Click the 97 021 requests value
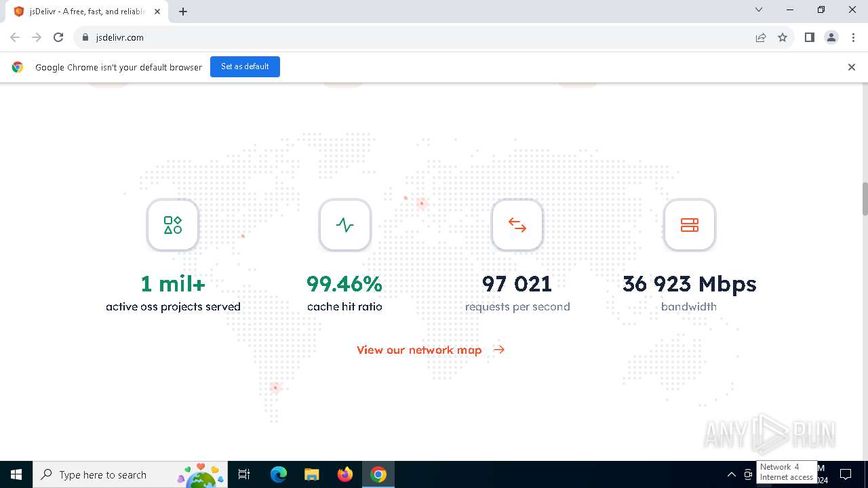 517,283
